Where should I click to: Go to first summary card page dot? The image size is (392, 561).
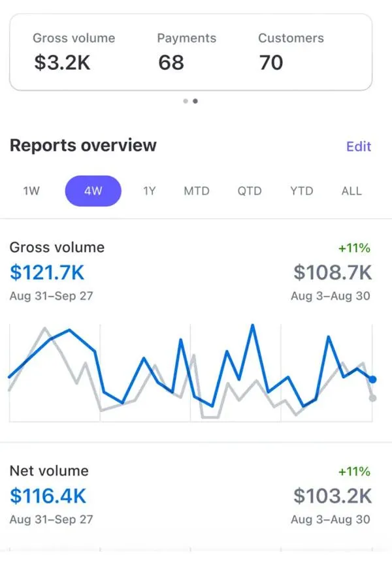coord(186,101)
